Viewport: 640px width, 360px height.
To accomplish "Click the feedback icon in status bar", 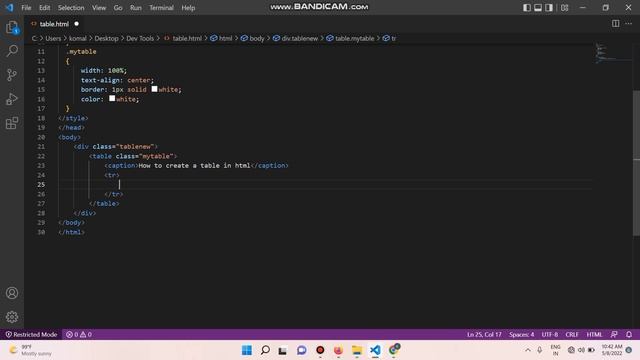I will coord(614,334).
